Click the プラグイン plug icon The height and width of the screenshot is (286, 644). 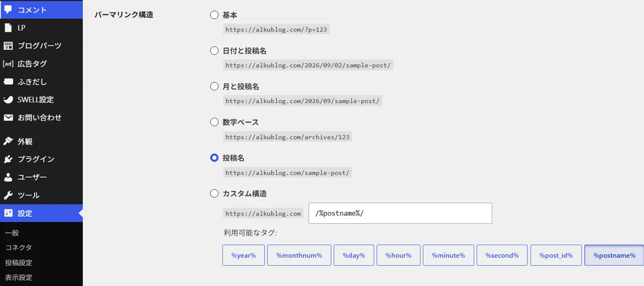[x=8, y=159]
